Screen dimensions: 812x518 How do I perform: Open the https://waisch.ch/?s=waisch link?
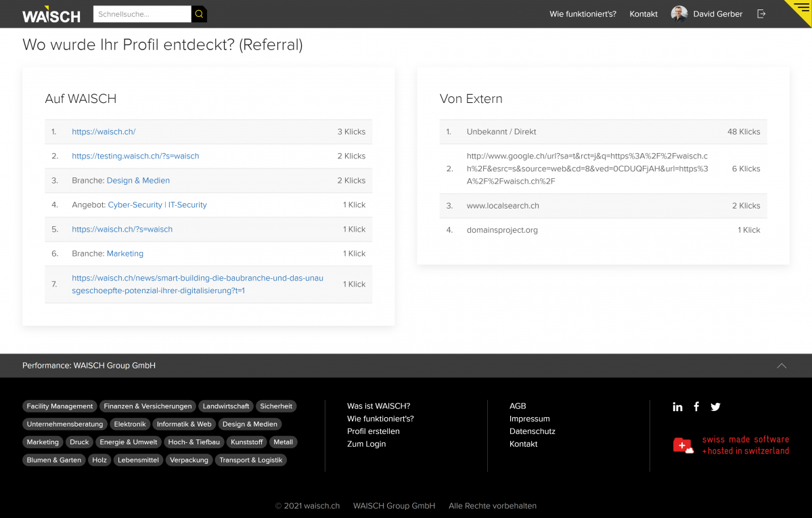coord(122,230)
